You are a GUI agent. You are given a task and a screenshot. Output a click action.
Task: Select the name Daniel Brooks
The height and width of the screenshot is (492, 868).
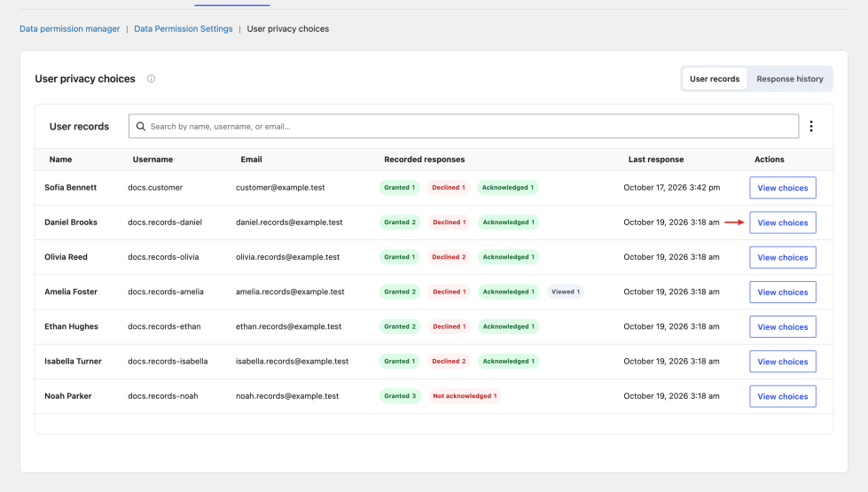pos(71,222)
